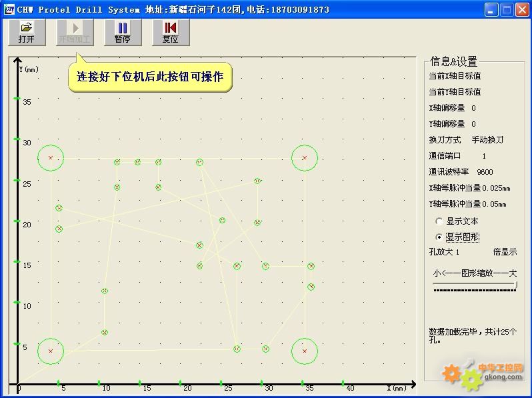
Task: Click the X axis tick label 40
Action: click(350, 388)
